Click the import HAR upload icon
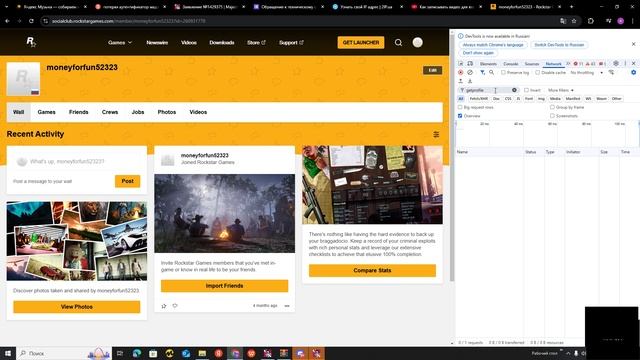640x360 pixels. (461, 81)
